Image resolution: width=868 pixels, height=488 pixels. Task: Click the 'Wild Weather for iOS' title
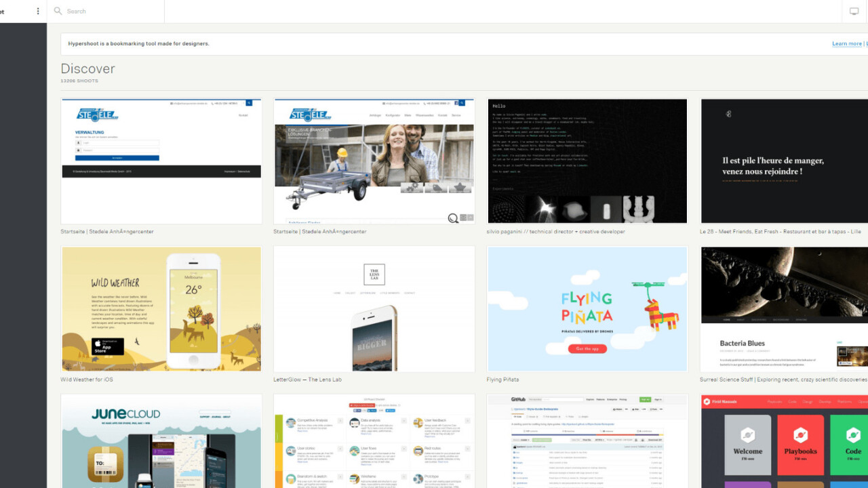[x=87, y=380]
